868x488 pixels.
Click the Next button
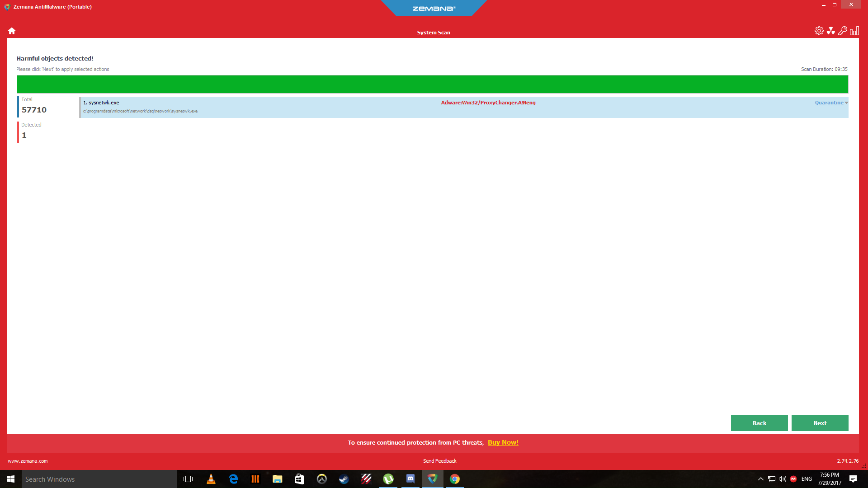[820, 423]
